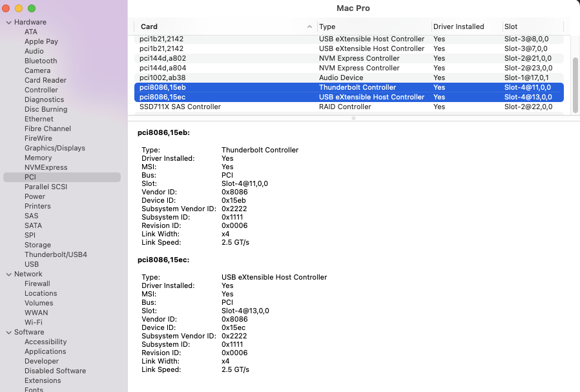580x392 pixels.
Task: Select Wi-Fi under Network
Action: pos(34,322)
